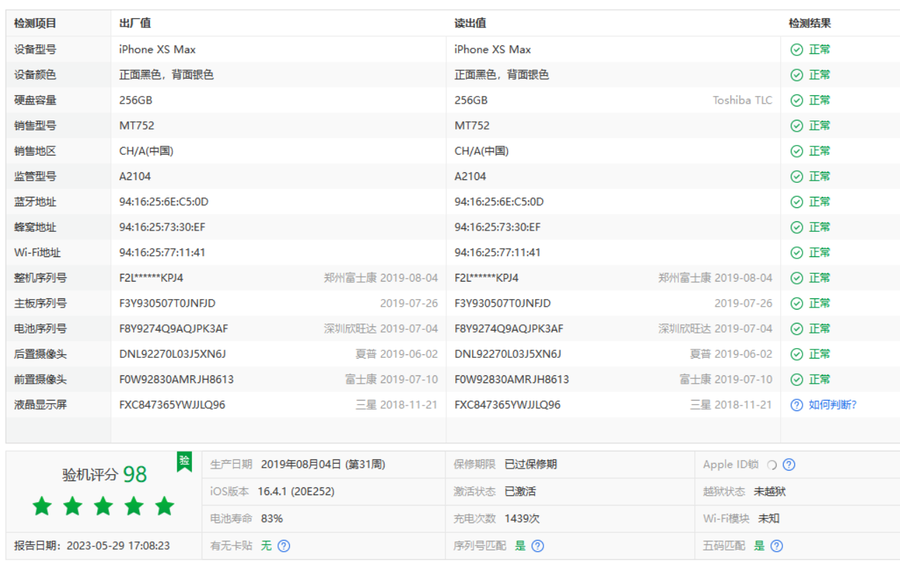This screenshot has height=575, width=900.
Task: Click the green rating stars under 验机评分
Action: 103,506
